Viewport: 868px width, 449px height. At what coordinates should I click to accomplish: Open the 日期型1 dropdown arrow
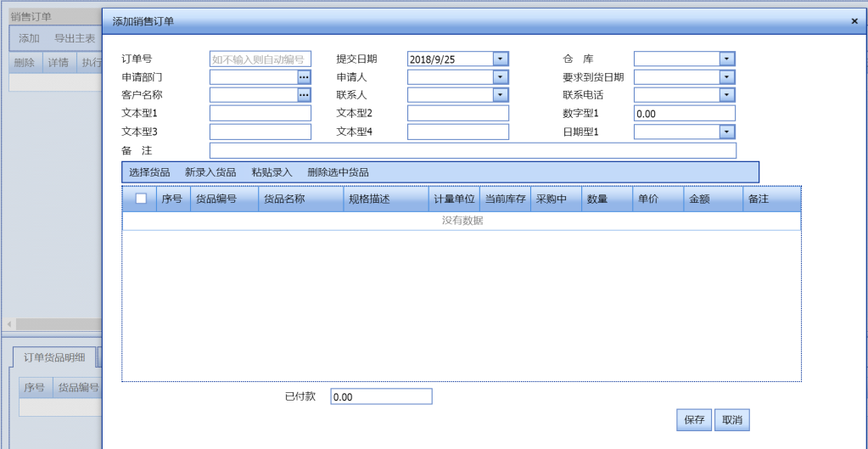726,132
